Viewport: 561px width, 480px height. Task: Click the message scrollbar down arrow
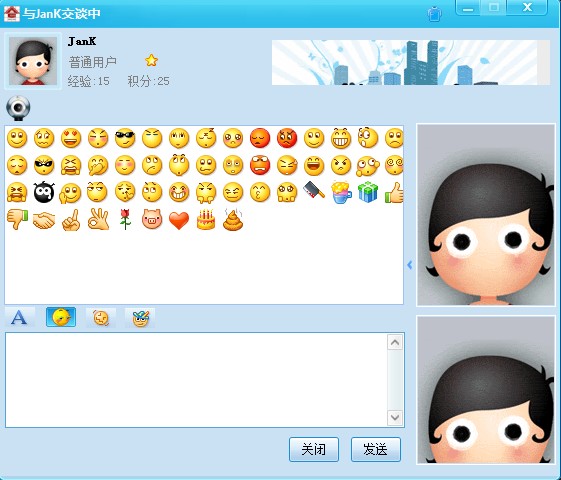click(395, 417)
